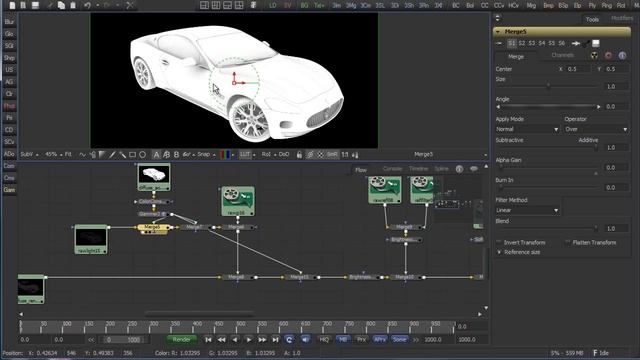Add a Blur tool from left sidebar
640x360 pixels.
(x=9, y=22)
